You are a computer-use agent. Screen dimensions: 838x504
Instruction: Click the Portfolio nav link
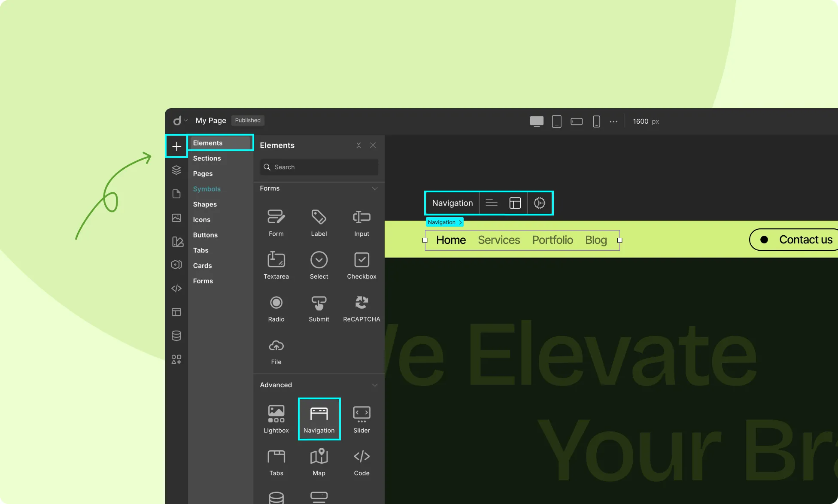click(553, 240)
